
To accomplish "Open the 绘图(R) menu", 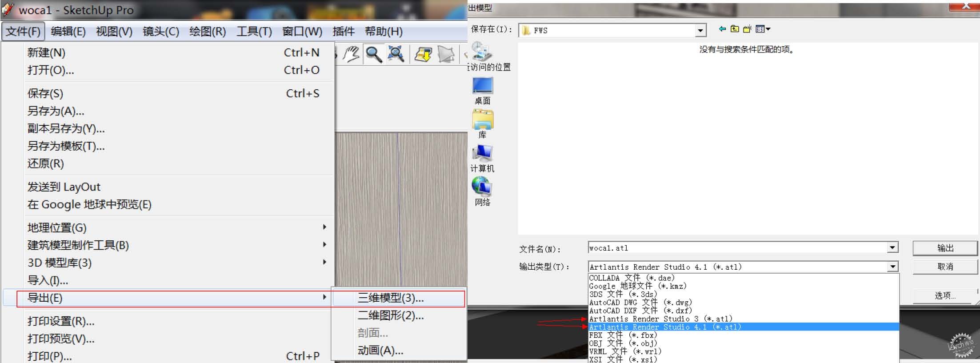I will 207,32.
